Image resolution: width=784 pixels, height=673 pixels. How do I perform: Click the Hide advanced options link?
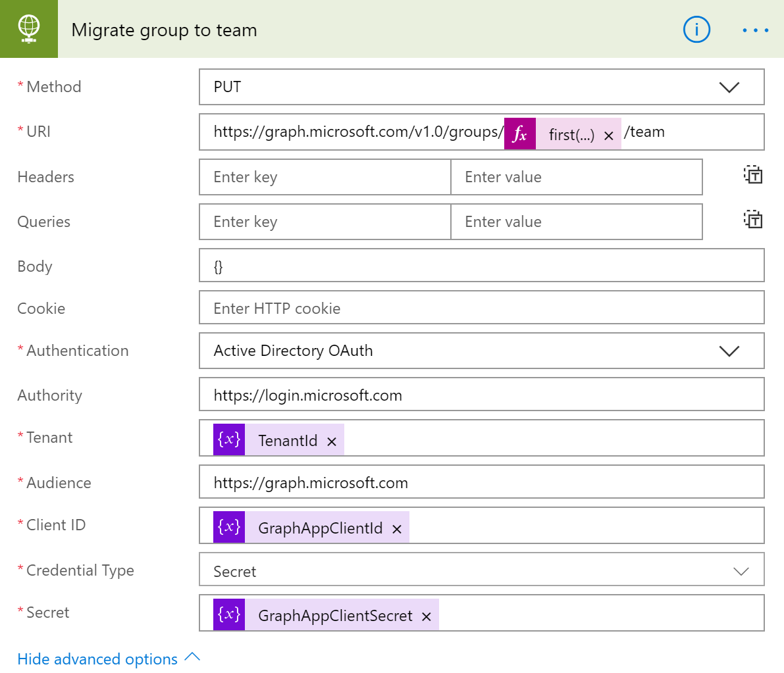tap(97, 659)
